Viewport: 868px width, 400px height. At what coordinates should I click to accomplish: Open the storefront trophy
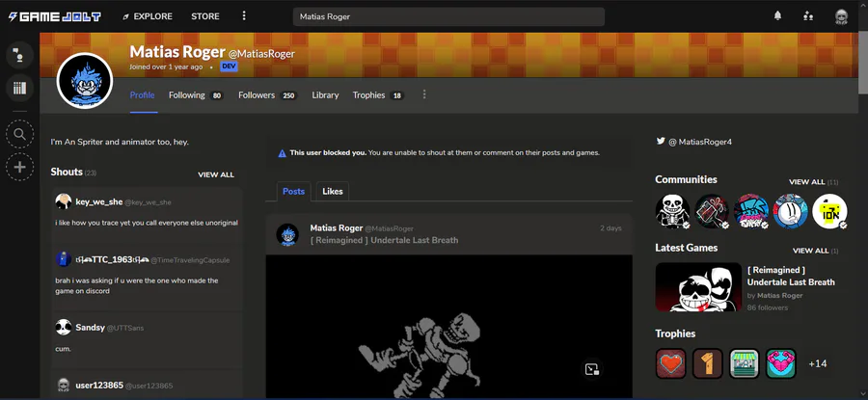[x=744, y=363]
